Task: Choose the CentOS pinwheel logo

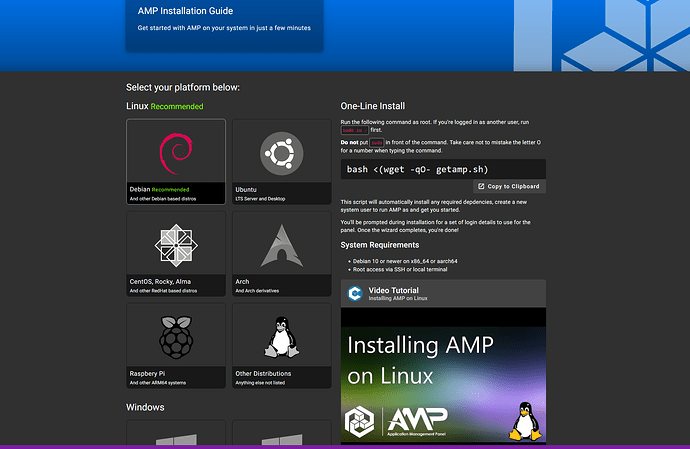Action: click(x=175, y=245)
